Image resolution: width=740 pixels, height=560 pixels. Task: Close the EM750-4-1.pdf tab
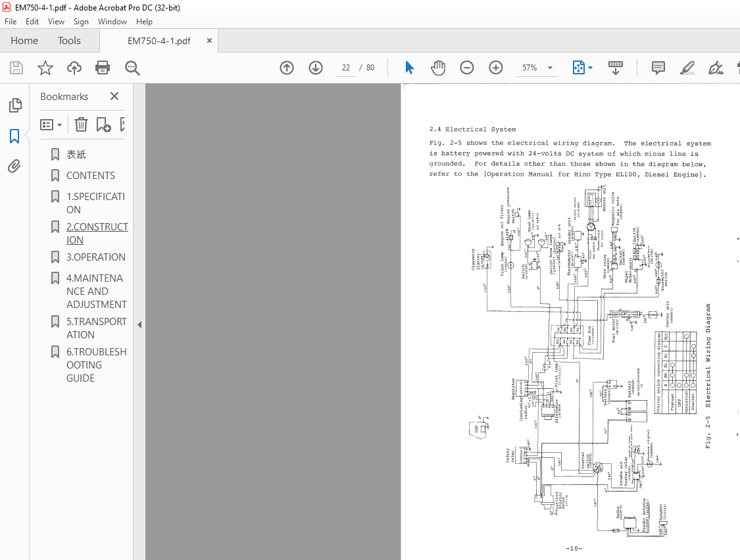[209, 41]
